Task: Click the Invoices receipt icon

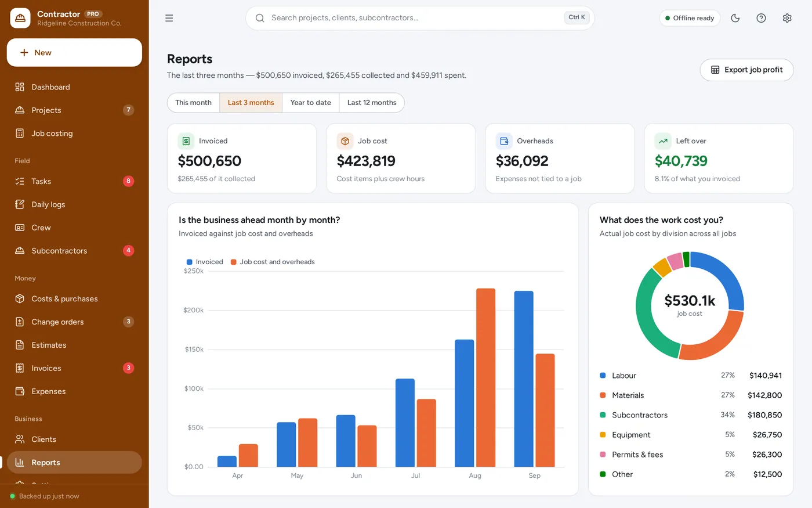Action: click(20, 368)
